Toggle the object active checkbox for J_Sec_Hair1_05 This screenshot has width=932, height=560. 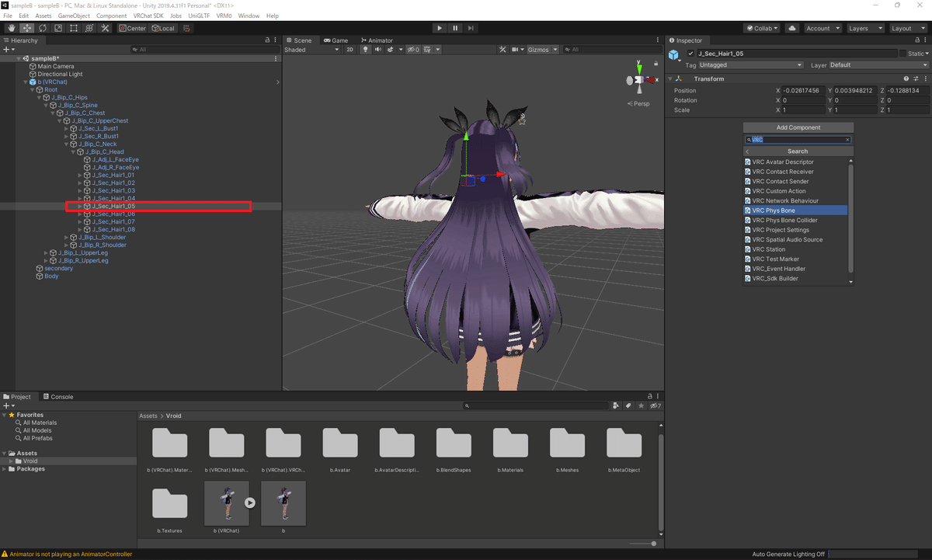click(x=691, y=54)
